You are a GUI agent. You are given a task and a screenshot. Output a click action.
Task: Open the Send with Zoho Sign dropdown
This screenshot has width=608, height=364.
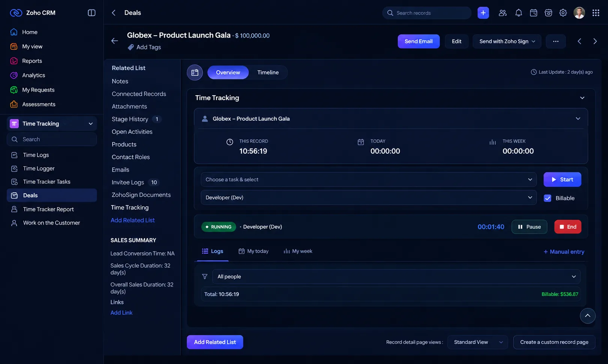507,41
